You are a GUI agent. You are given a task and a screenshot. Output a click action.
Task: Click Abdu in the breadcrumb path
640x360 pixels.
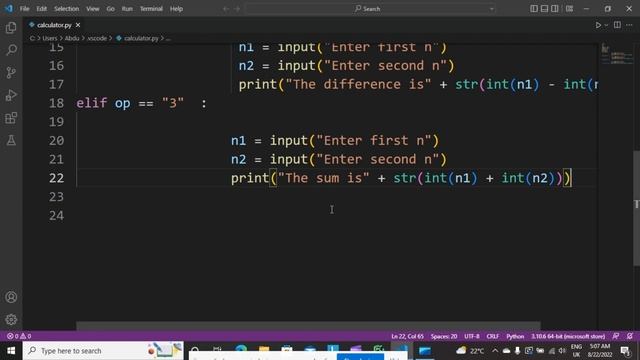72,38
